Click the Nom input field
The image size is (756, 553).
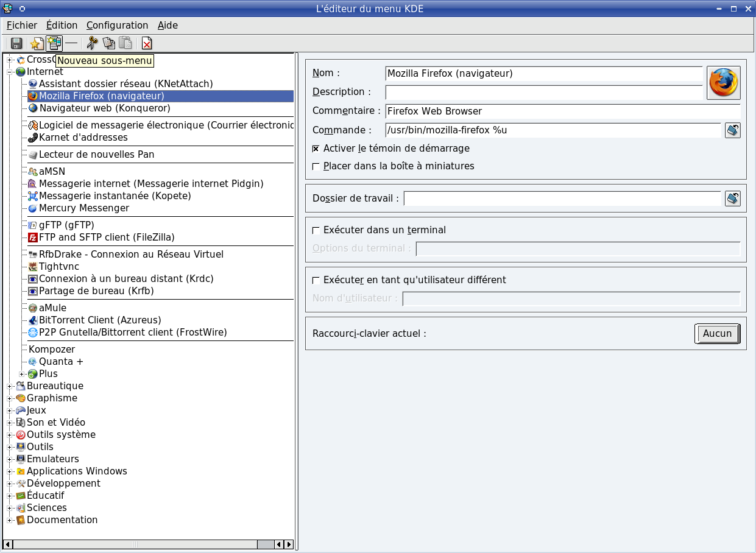544,73
